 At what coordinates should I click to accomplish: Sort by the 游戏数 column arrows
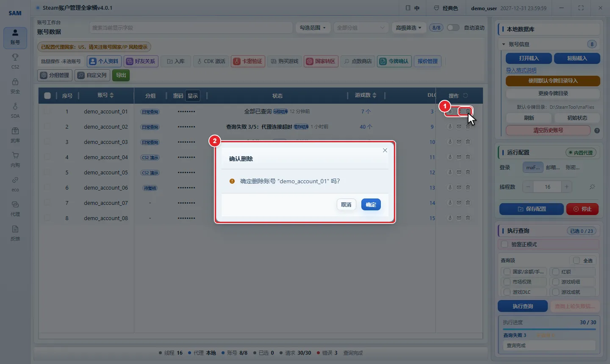pyautogui.click(x=374, y=96)
